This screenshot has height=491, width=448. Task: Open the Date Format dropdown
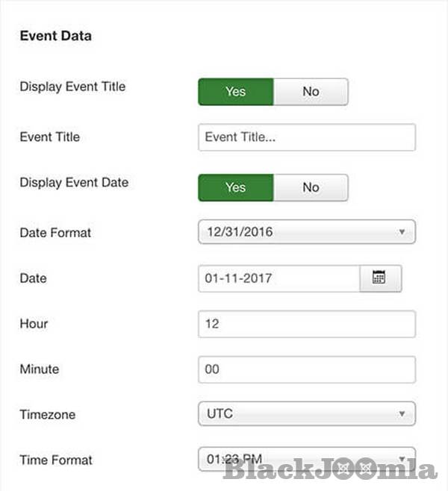click(x=306, y=232)
